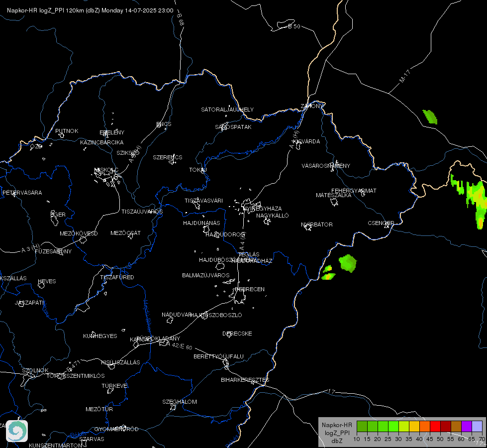The image size is (487, 448).
Task: Click the MEZOKOVESD town label
Action: pos(79,233)
